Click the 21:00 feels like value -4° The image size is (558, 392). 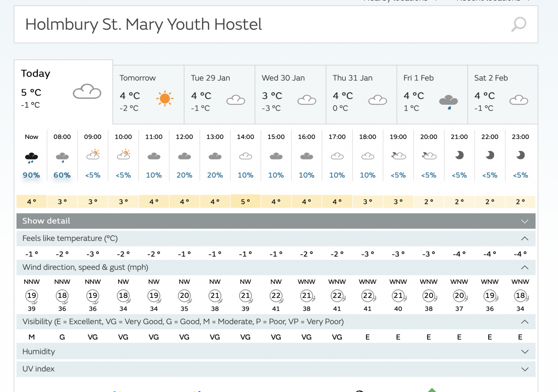coord(459,254)
